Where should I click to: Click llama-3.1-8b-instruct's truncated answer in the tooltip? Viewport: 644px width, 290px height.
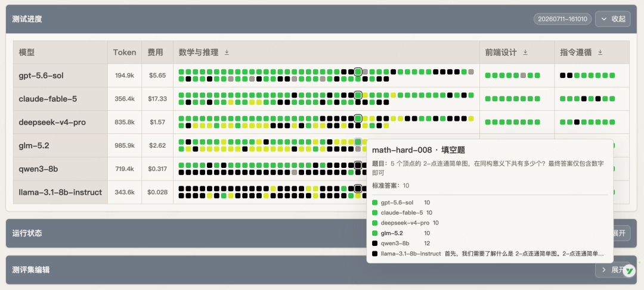(524, 254)
